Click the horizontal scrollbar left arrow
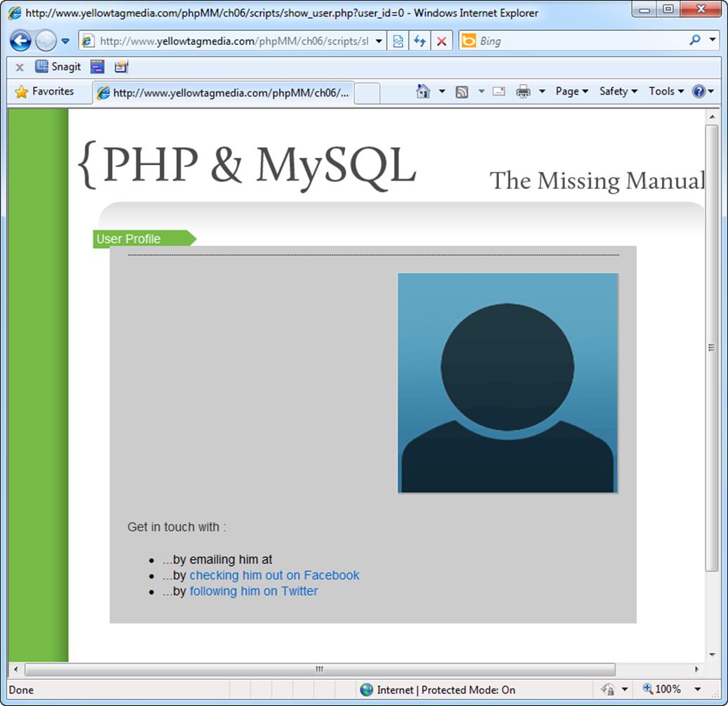Image resolution: width=728 pixels, height=706 pixels. click(15, 669)
